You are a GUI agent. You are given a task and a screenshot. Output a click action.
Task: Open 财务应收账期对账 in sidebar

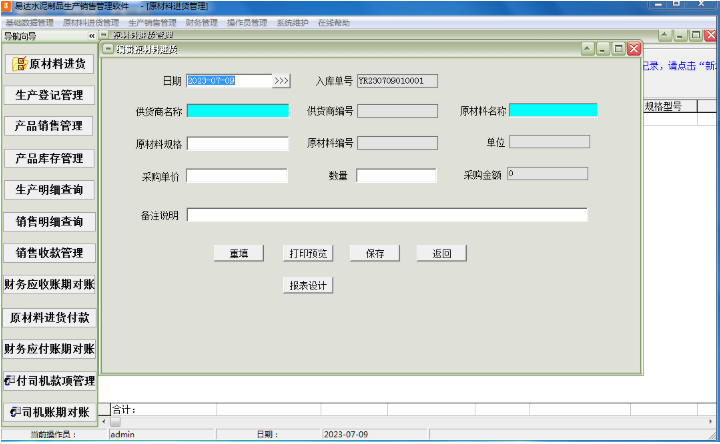pos(49,284)
